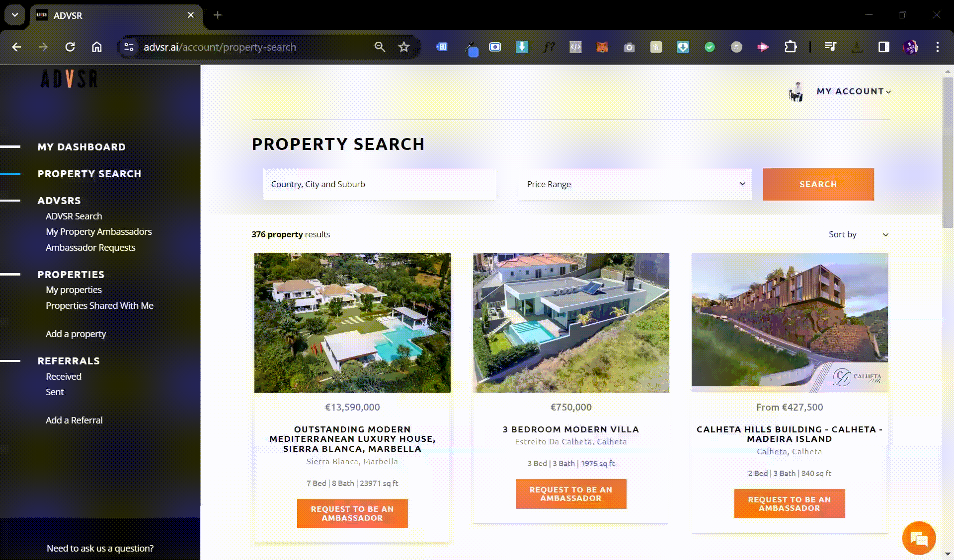Expand the MY ACCOUNT menu
Image resolution: width=954 pixels, height=560 pixels.
(854, 91)
